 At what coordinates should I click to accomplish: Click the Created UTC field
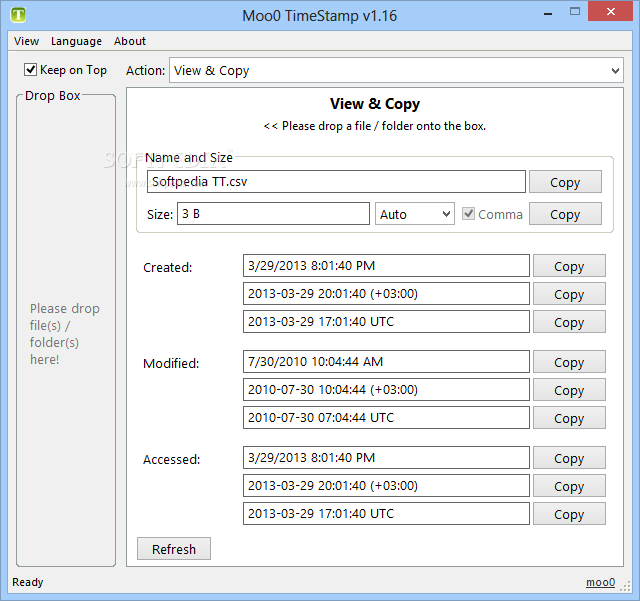[386, 322]
